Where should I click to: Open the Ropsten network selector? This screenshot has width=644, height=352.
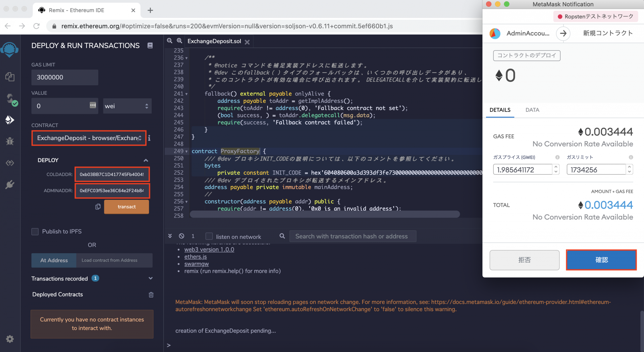point(596,16)
